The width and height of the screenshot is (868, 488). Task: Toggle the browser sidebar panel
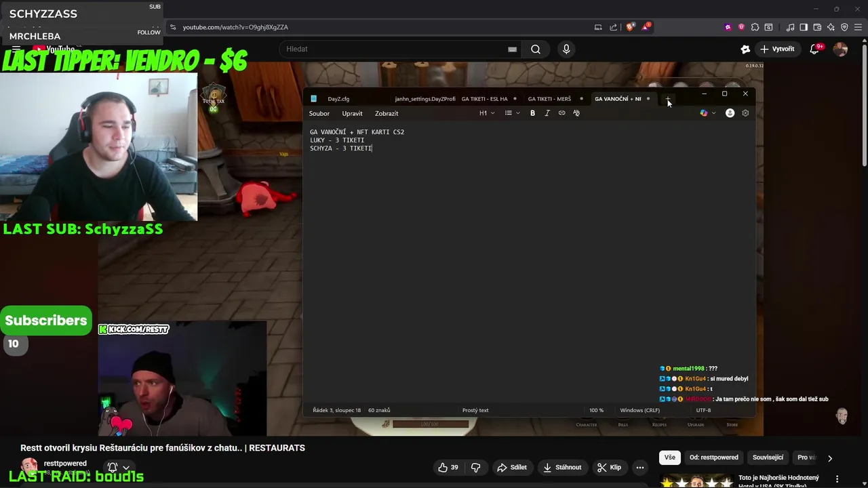point(804,27)
